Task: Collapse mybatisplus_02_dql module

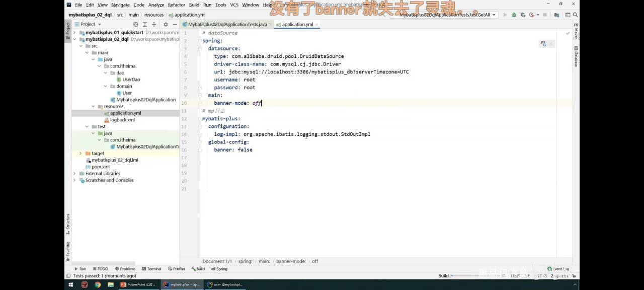Action: click(x=75, y=39)
